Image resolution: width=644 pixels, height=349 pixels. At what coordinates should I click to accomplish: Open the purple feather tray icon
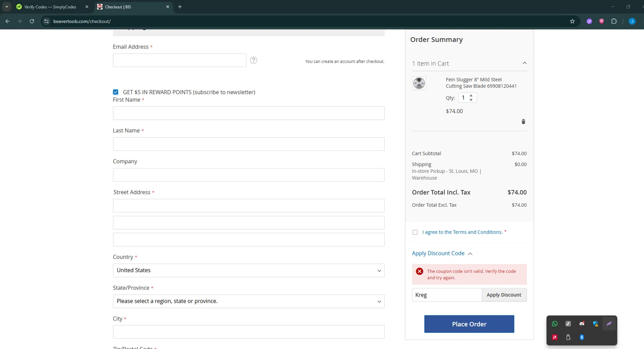(609, 324)
